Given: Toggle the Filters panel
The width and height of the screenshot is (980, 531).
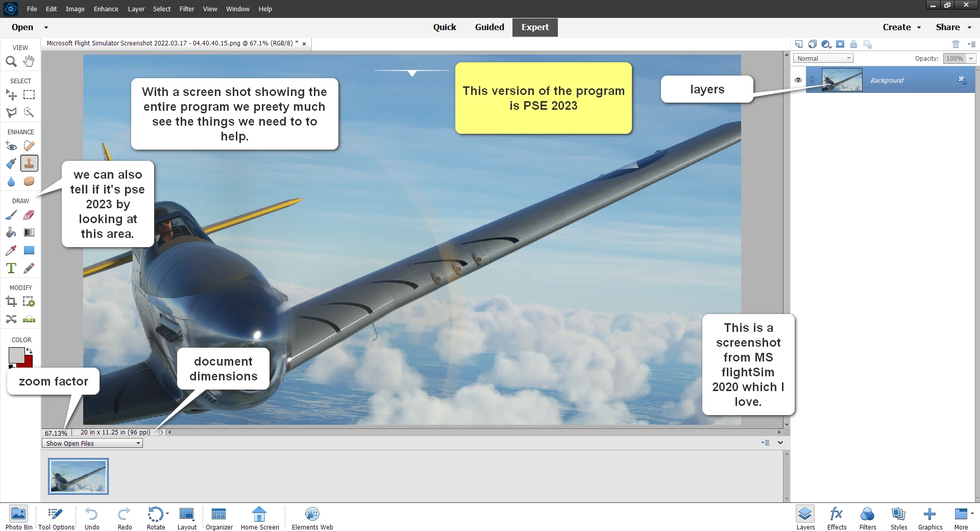Looking at the screenshot, I should click(868, 518).
